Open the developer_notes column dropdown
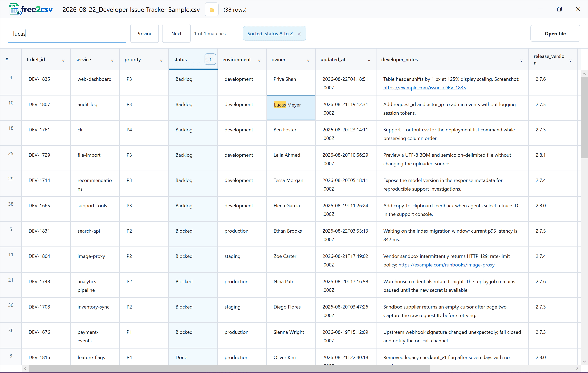The image size is (588, 373). pyautogui.click(x=521, y=61)
